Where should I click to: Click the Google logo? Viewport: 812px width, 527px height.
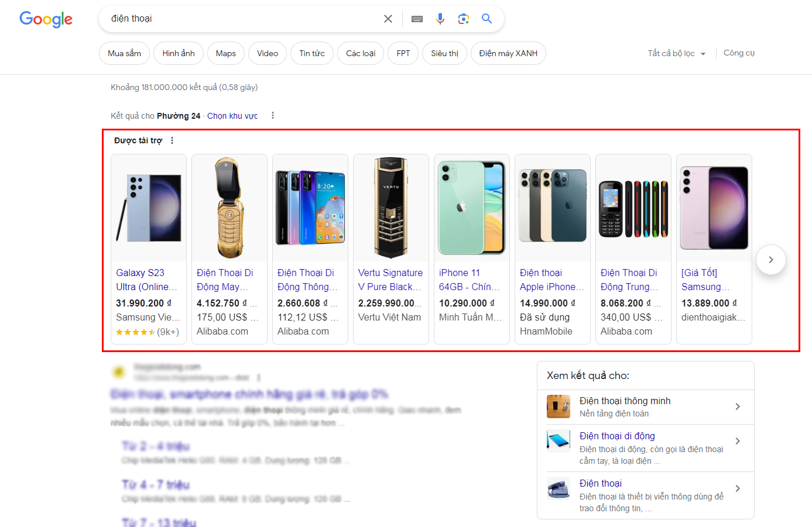[x=46, y=19]
